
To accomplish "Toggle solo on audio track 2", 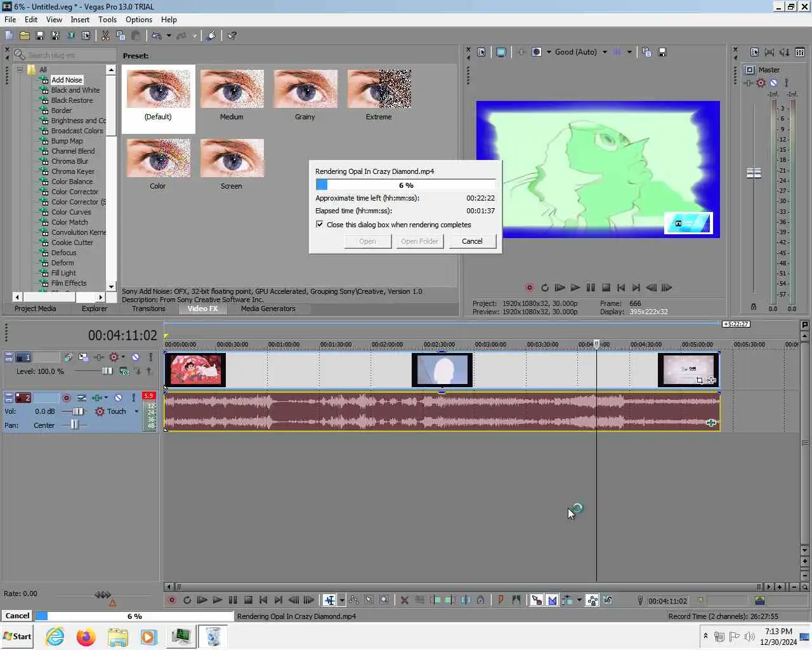I will point(133,398).
